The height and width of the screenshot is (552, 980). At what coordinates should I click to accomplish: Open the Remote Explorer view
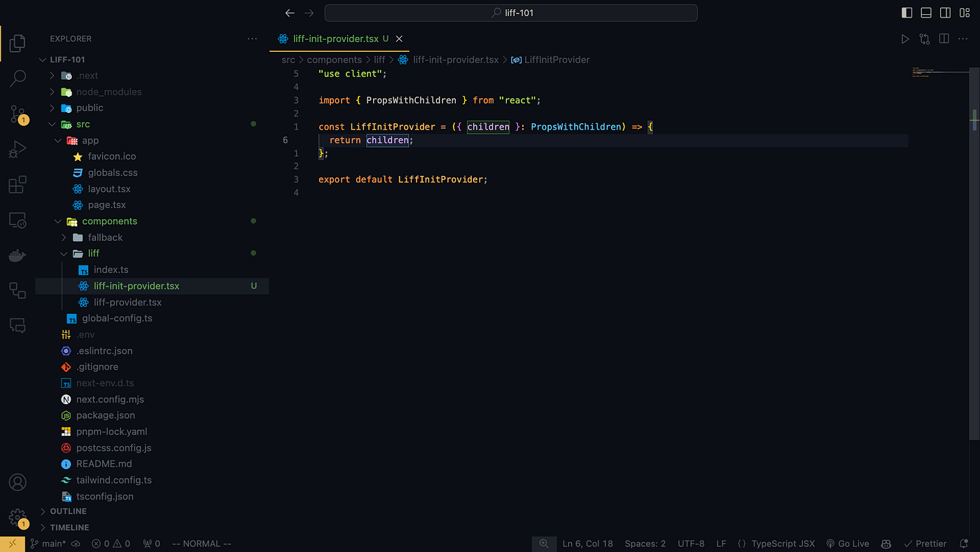point(17,221)
